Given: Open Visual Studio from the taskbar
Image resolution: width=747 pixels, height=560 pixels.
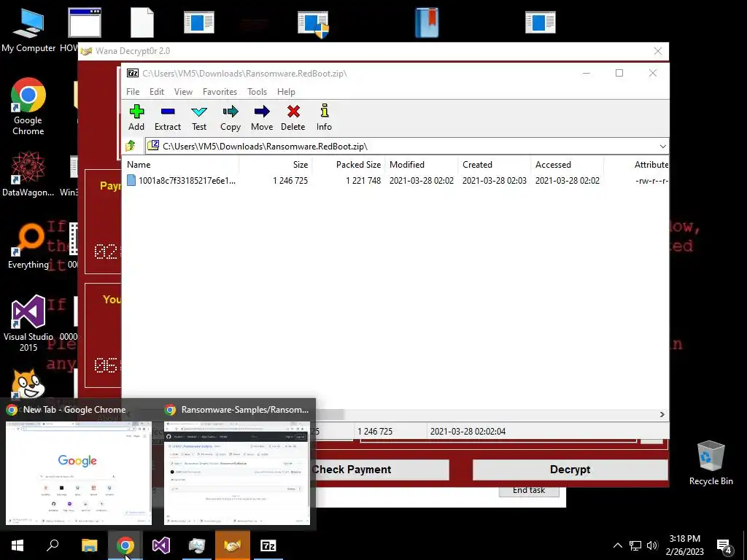Looking at the screenshot, I should (161, 545).
